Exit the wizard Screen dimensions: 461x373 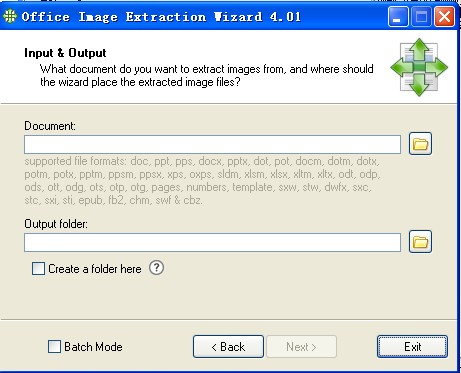pos(412,347)
